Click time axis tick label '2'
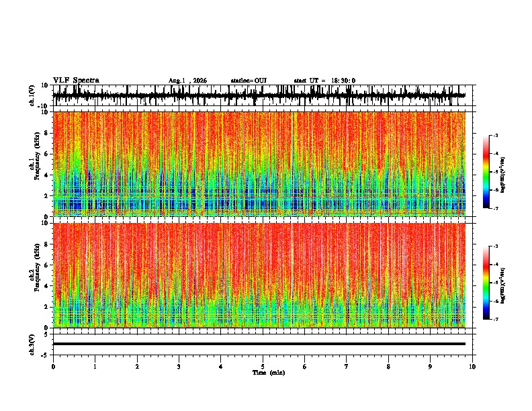The height and width of the screenshot is (411, 532). pos(137,367)
